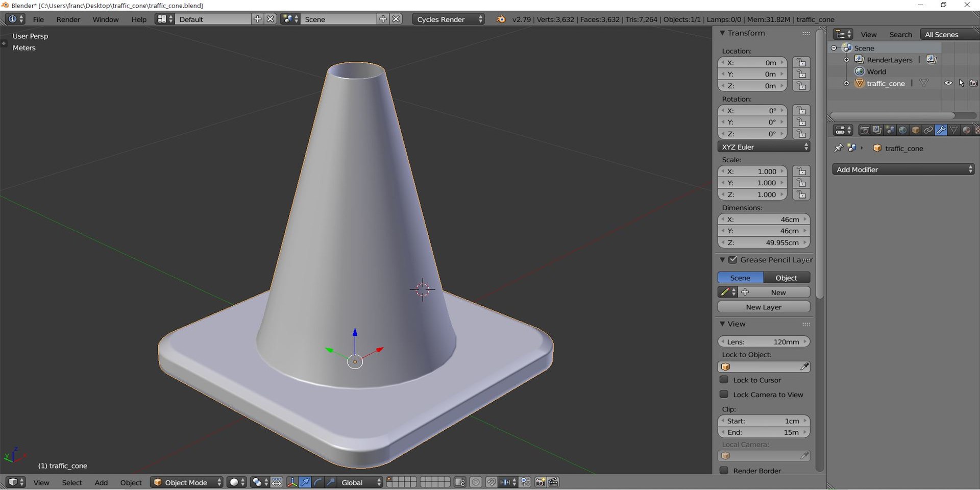This screenshot has width=980, height=490.
Task: Open the File menu
Action: [38, 19]
